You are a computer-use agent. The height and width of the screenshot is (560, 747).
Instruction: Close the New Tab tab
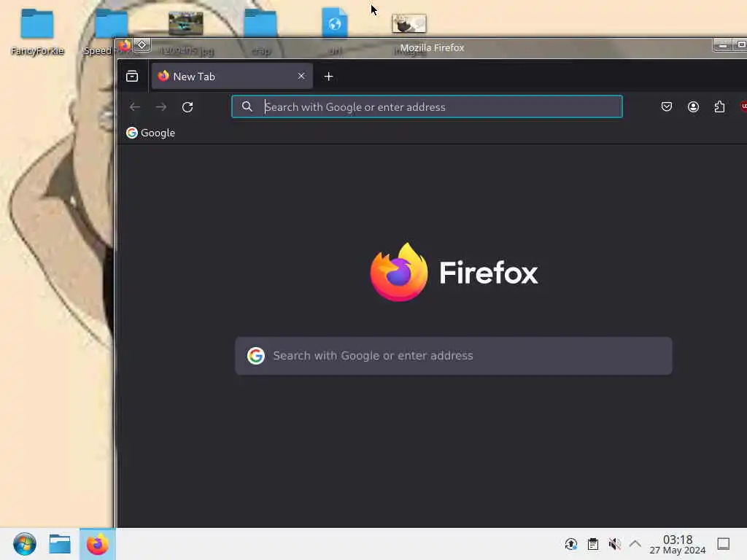pos(301,76)
